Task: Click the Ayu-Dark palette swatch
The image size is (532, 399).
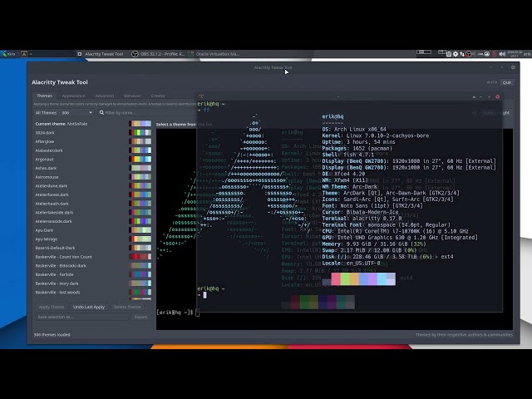Action: (140, 230)
